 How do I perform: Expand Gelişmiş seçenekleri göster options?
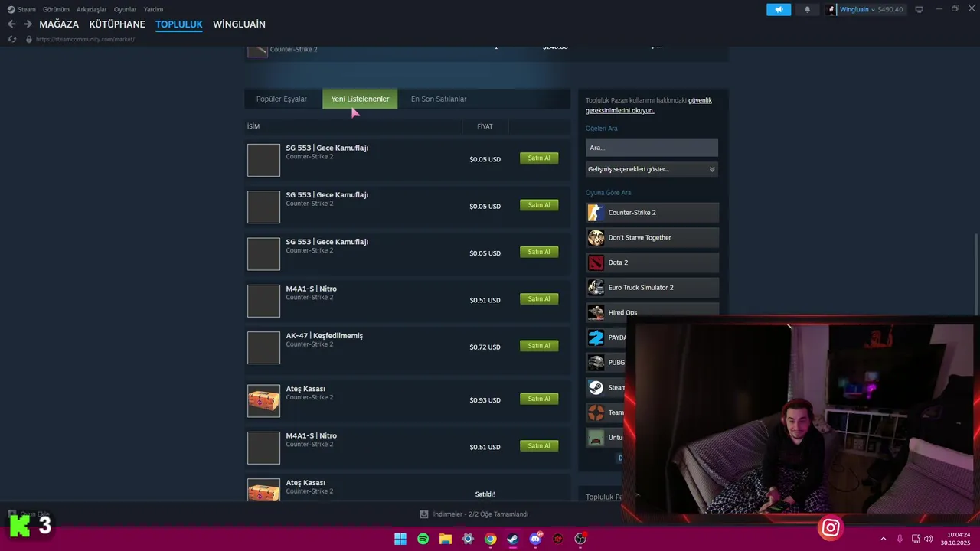tap(652, 169)
